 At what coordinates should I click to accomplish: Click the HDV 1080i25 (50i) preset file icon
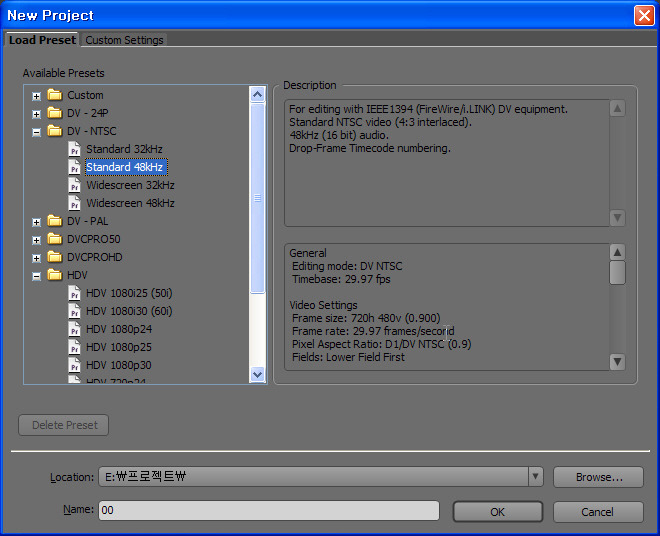[75, 293]
